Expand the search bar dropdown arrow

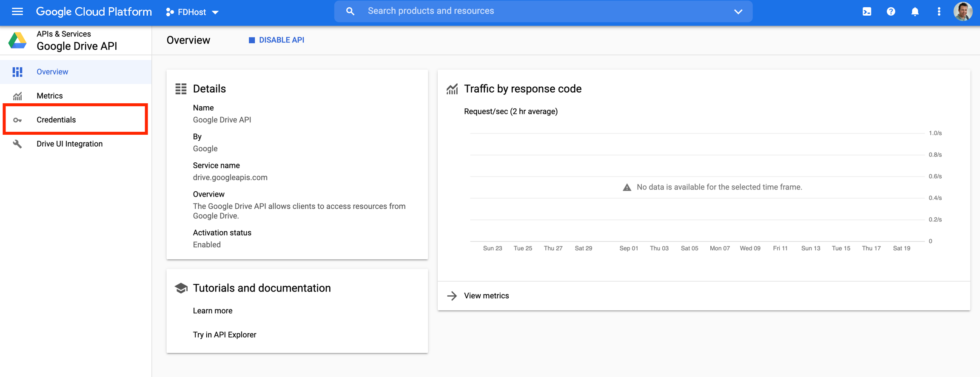[738, 11]
